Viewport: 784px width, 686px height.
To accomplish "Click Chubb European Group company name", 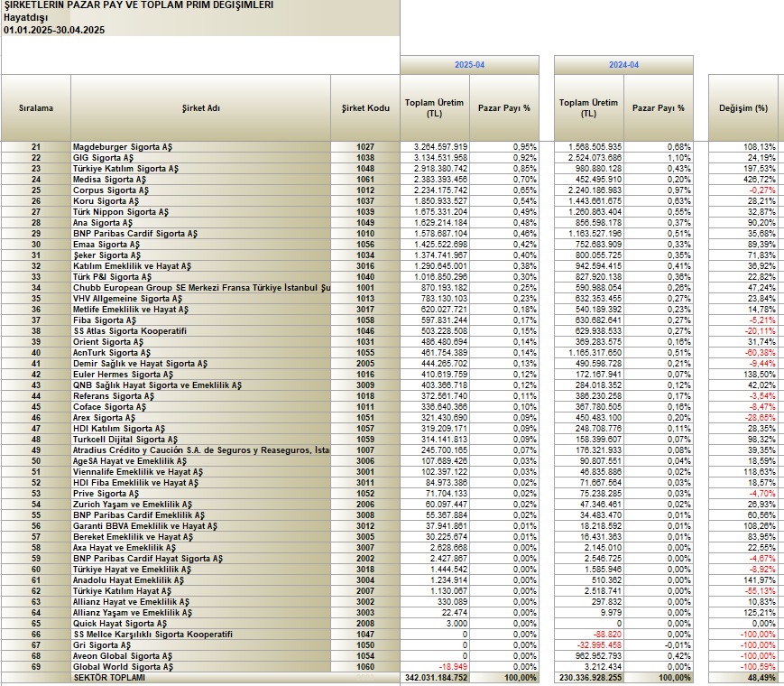I will [x=201, y=288].
